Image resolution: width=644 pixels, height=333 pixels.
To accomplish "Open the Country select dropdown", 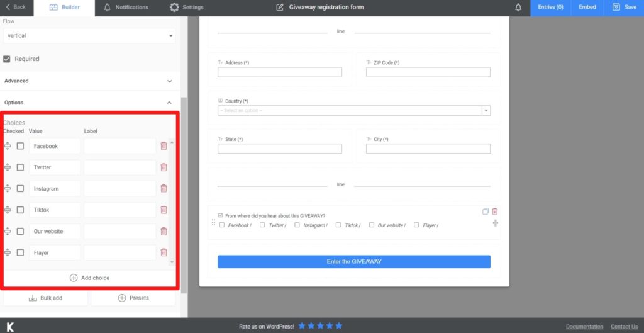I will (354, 111).
